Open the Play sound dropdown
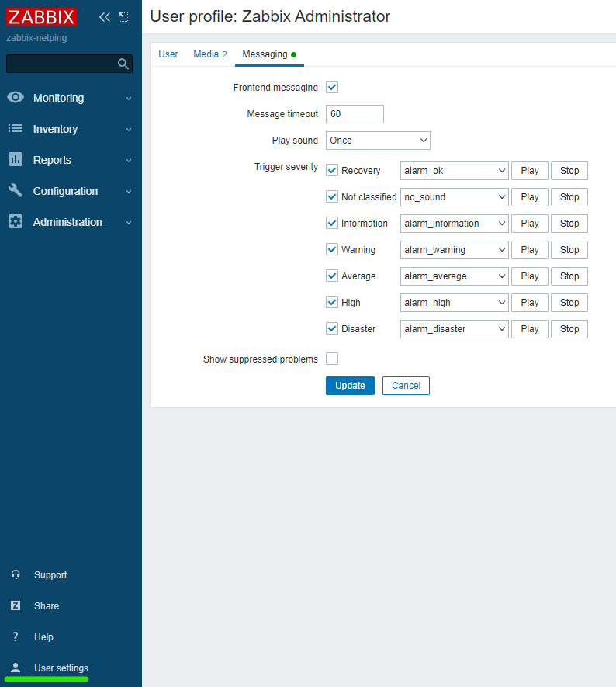 click(x=378, y=141)
